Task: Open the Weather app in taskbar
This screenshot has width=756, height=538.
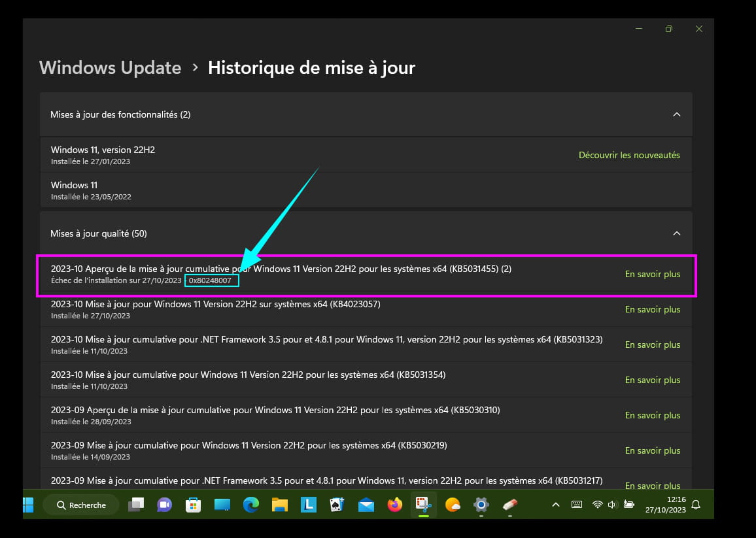Action: (x=453, y=505)
